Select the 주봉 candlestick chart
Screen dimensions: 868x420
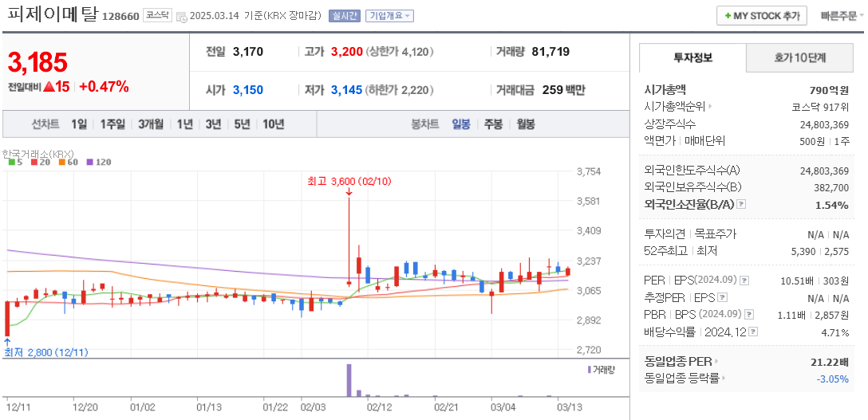pyautogui.click(x=493, y=124)
